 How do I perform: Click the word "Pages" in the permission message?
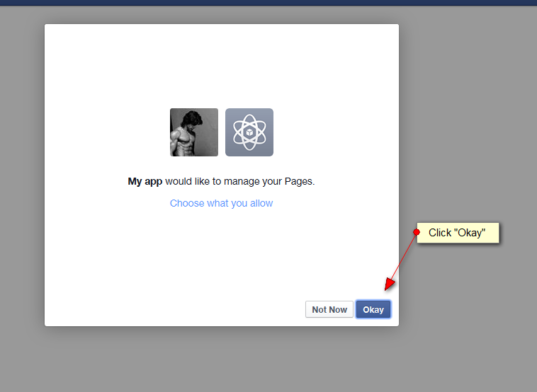298,181
